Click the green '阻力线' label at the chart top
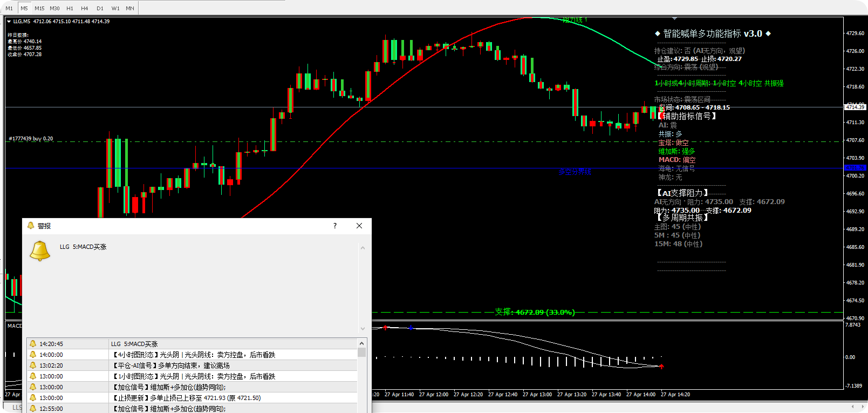Screen dimensions: 868x413 [575, 20]
